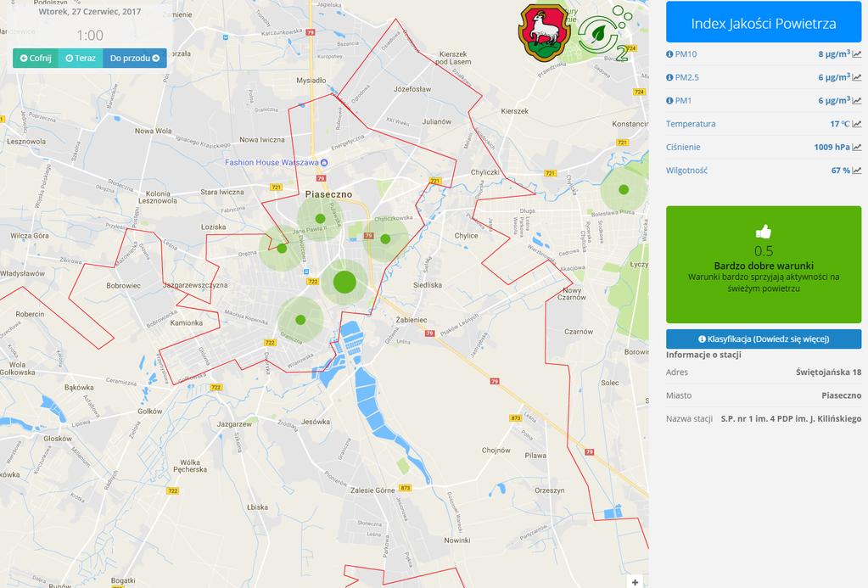Click the Świętojańska 18 address
Screen dimensions: 868x588
click(828, 372)
